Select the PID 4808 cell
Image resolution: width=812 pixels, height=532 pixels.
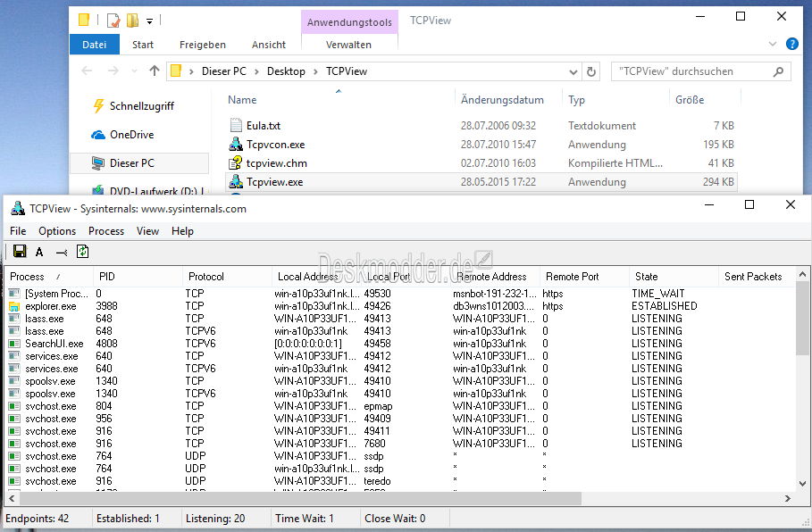tap(106, 343)
